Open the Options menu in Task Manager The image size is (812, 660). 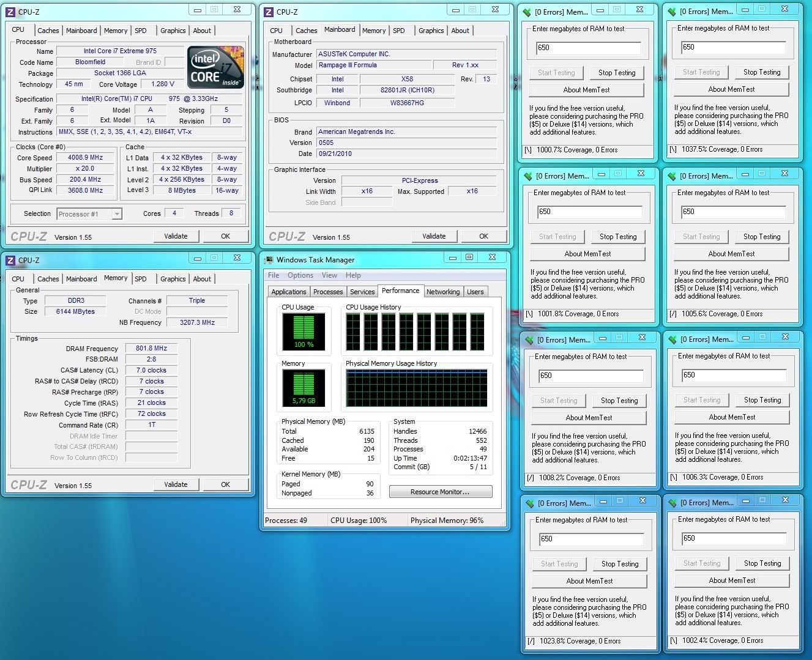click(x=300, y=275)
